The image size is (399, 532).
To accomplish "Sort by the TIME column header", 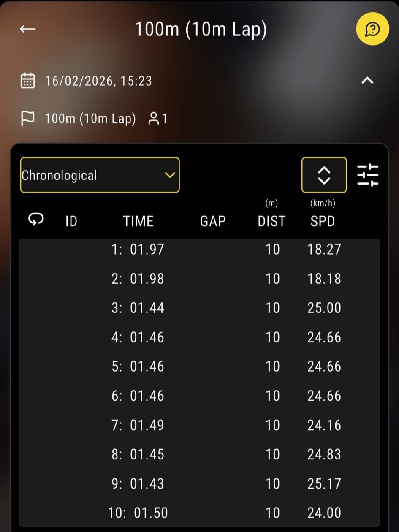I will pyautogui.click(x=138, y=221).
